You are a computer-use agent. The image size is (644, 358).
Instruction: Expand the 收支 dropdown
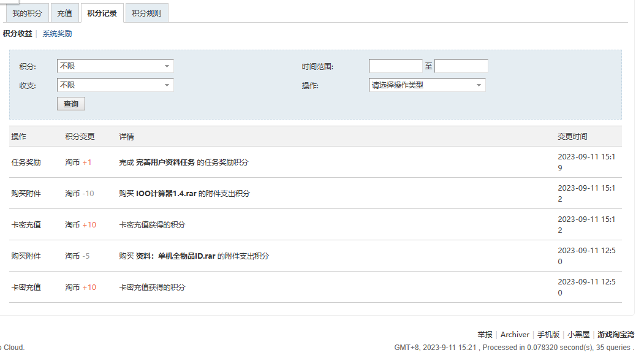tap(115, 85)
